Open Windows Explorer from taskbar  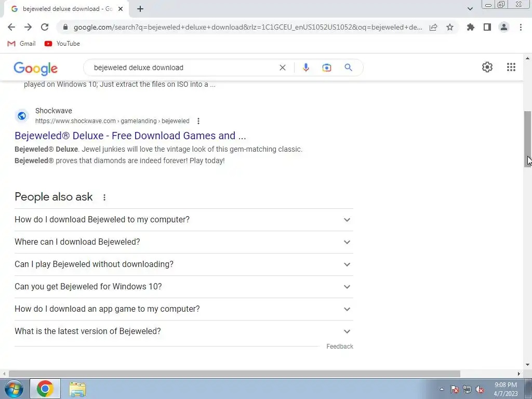[x=77, y=389]
